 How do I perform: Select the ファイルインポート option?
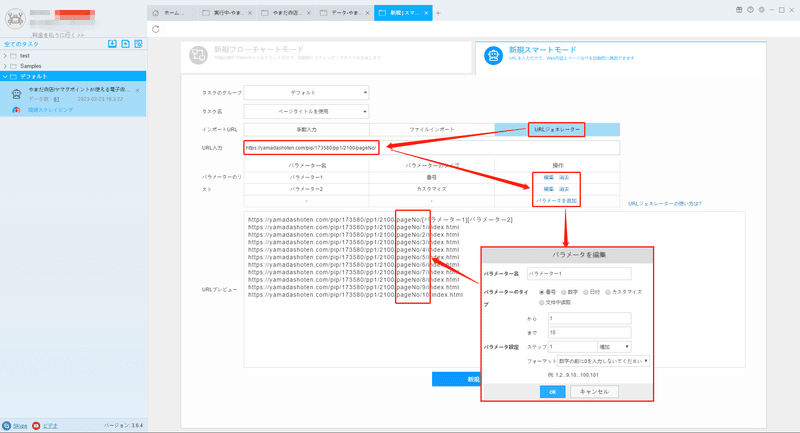click(432, 130)
